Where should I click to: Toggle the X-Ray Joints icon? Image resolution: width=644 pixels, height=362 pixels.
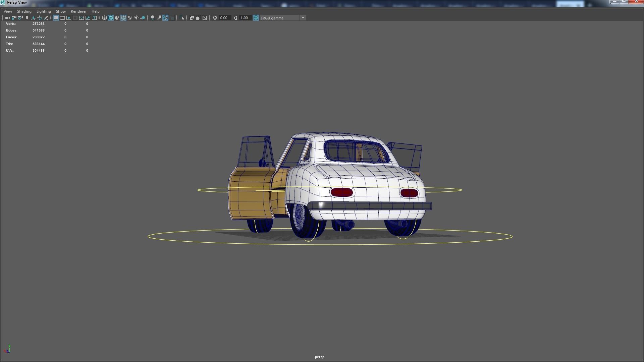pyautogui.click(x=205, y=18)
